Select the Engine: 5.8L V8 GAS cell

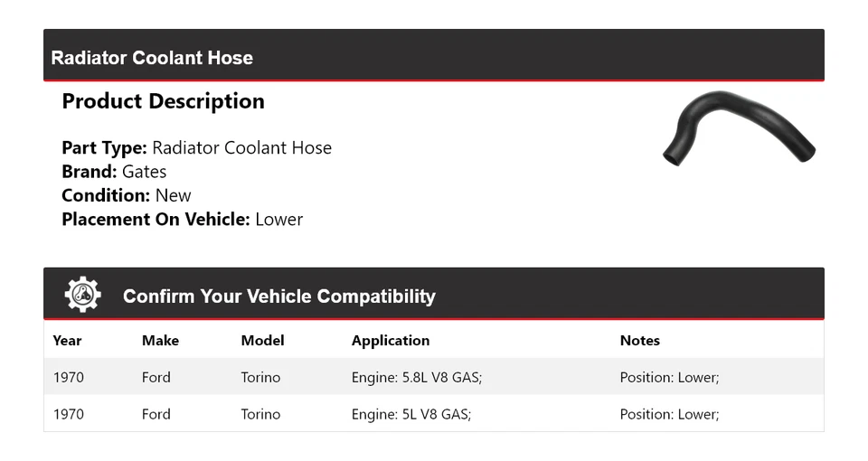416,377
